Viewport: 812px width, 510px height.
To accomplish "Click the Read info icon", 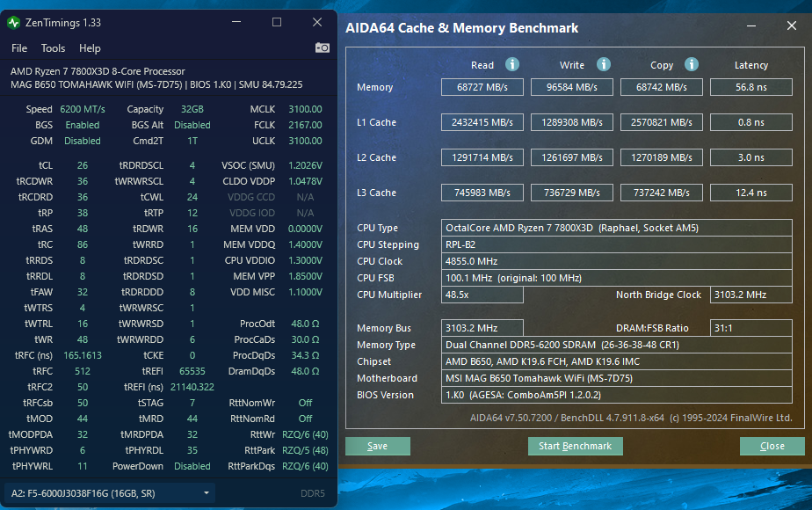I will [512, 64].
